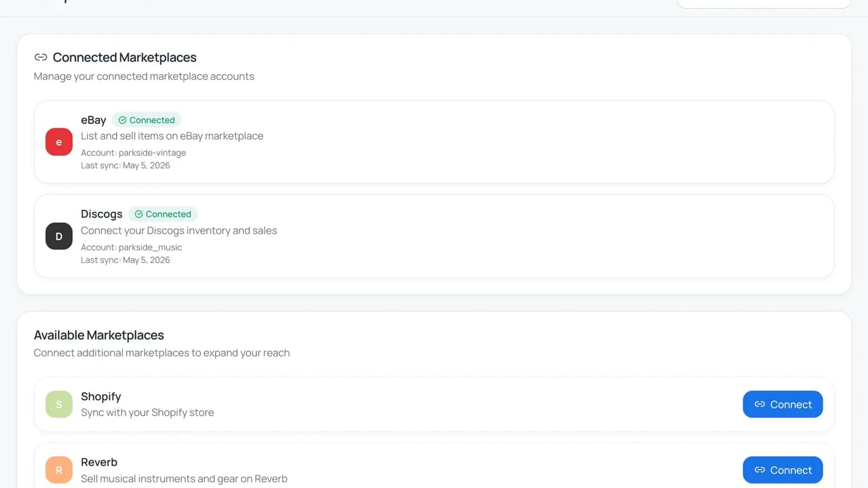Click 'Sell musical instruments and gear on Reverb'
Image resolution: width=868 pixels, height=488 pixels.
(184, 479)
